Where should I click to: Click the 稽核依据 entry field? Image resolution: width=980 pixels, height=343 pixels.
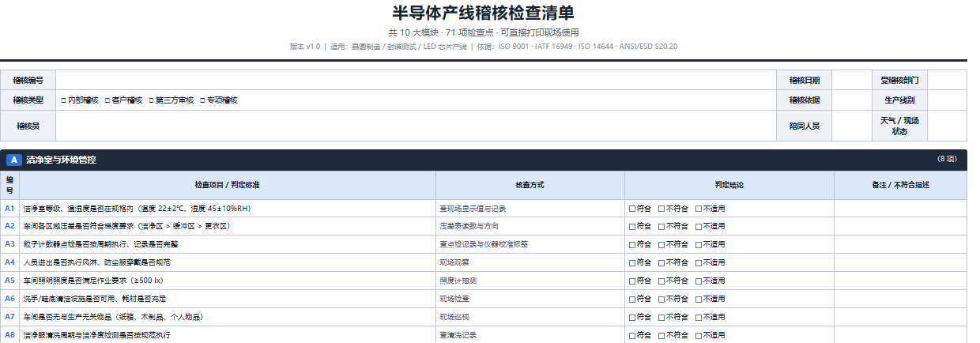pyautogui.click(x=851, y=100)
